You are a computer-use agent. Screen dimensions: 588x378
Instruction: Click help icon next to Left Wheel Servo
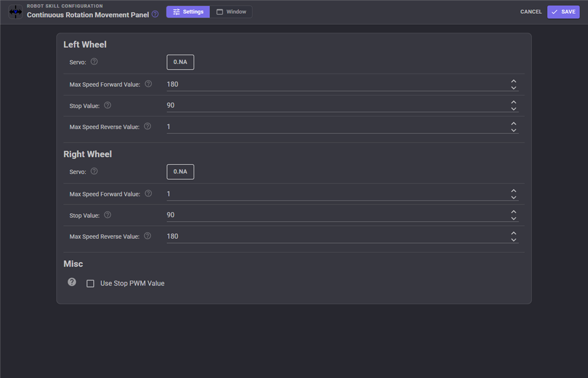(94, 61)
